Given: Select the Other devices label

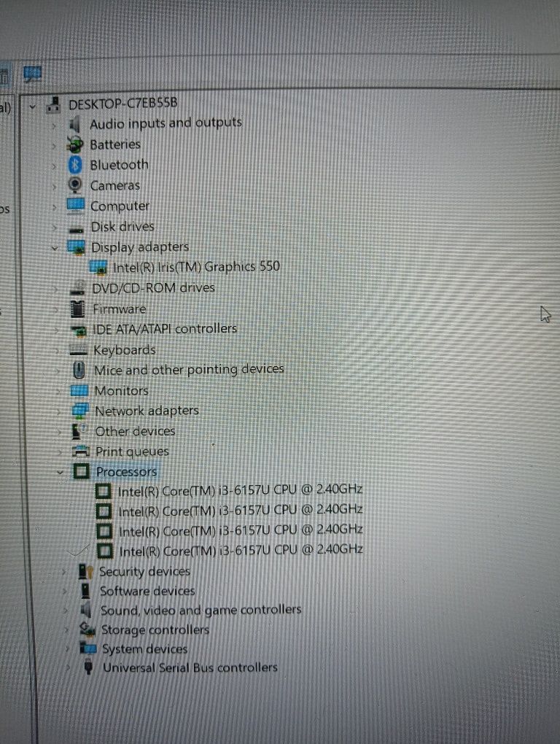Looking at the screenshot, I should (136, 431).
